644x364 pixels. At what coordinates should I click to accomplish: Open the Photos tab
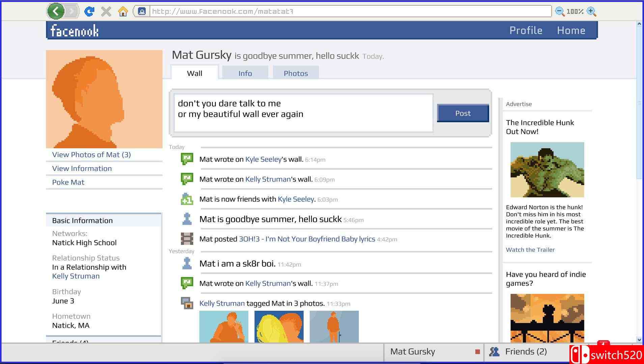point(296,73)
